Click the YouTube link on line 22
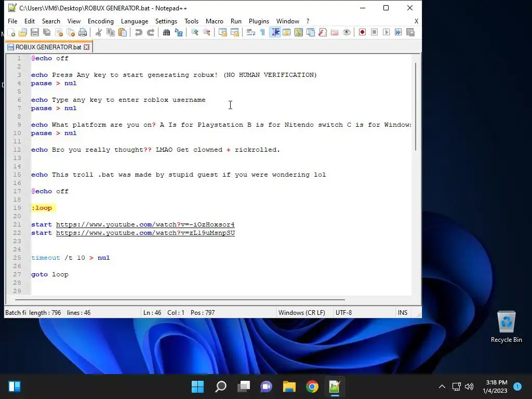This screenshot has height=399, width=532. tap(145, 233)
